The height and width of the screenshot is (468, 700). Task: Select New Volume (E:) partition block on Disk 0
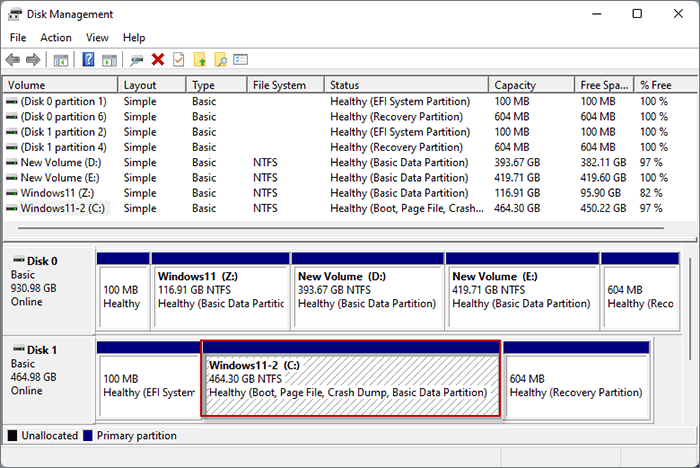coord(521,290)
